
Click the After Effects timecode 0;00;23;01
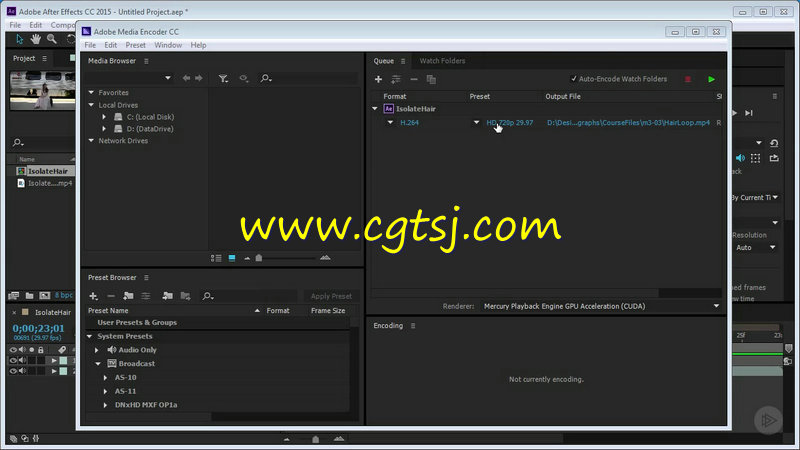pyautogui.click(x=38, y=328)
